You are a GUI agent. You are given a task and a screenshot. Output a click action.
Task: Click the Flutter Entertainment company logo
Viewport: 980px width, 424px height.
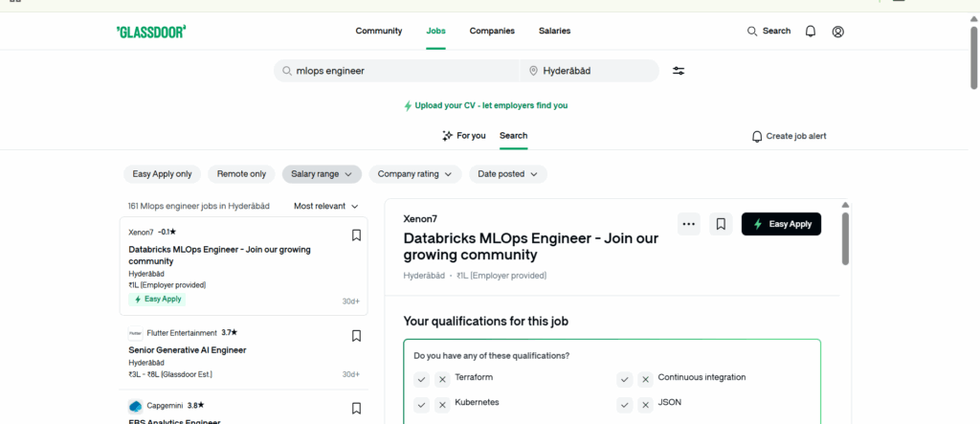[x=136, y=333]
